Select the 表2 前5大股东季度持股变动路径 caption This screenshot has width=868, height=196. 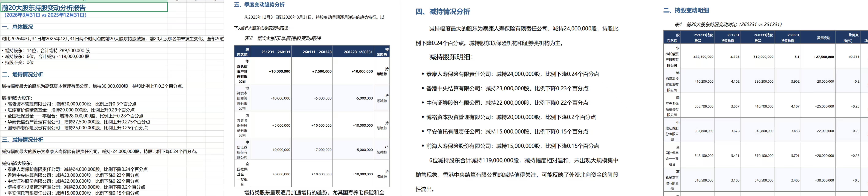[x=283, y=38]
